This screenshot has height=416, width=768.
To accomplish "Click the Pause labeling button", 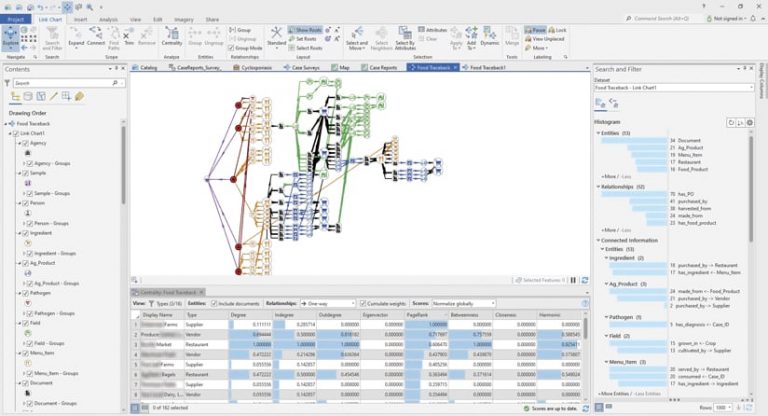I will click(x=535, y=30).
